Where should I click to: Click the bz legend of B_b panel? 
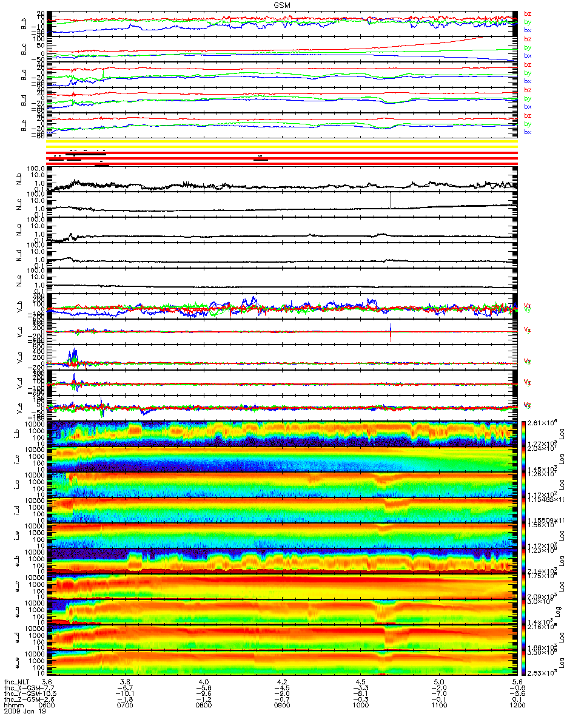[528, 13]
